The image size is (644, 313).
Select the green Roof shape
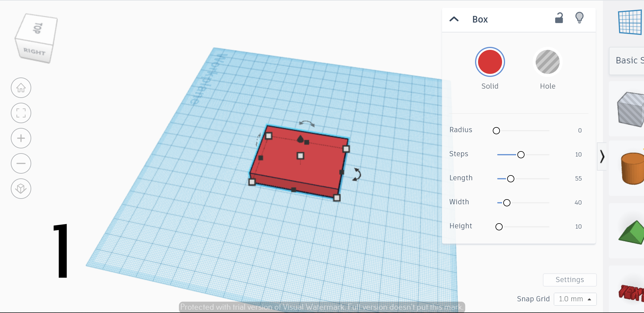tap(631, 232)
